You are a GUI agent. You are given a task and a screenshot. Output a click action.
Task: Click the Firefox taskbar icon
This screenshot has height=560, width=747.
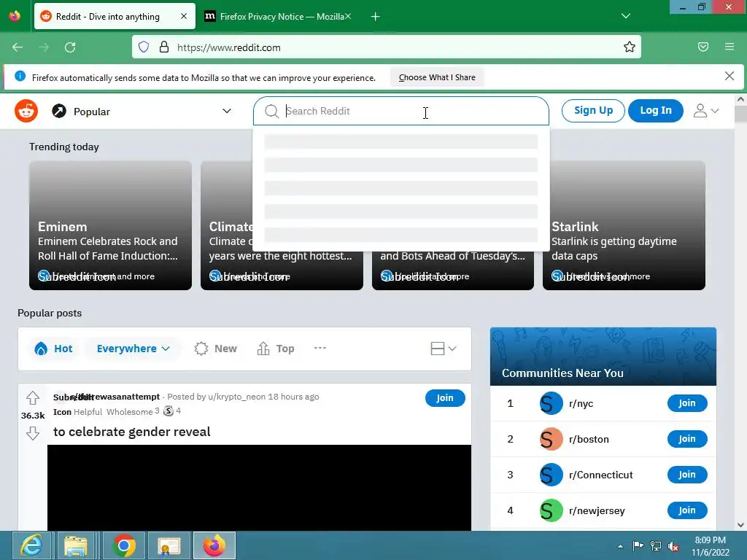214,545
